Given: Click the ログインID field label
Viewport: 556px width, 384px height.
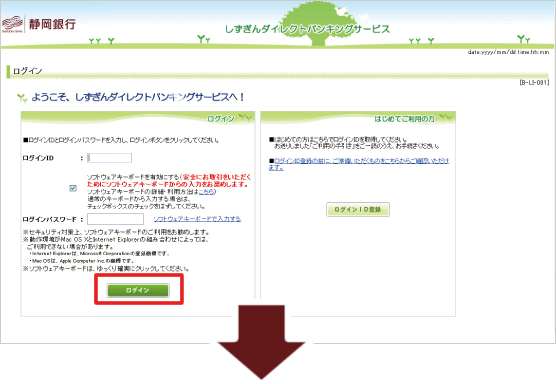Looking at the screenshot, I should [38, 158].
